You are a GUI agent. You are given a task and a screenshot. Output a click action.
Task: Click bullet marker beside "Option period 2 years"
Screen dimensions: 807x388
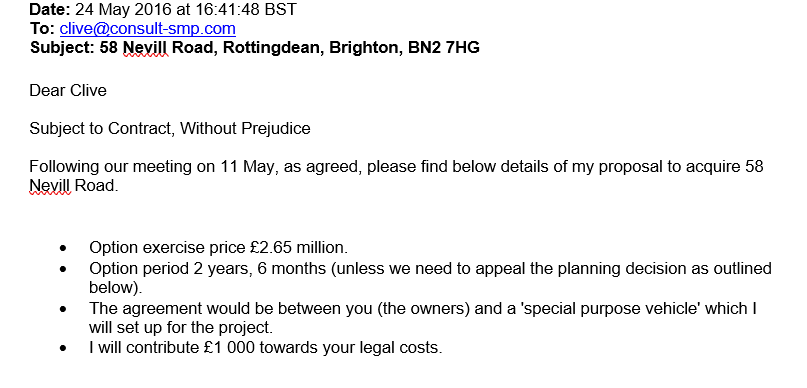tap(63, 269)
